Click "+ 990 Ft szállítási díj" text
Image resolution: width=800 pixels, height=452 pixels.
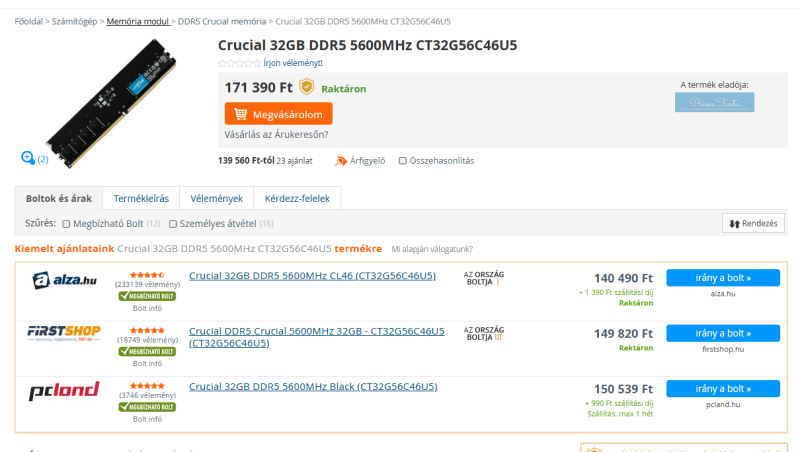619,404
